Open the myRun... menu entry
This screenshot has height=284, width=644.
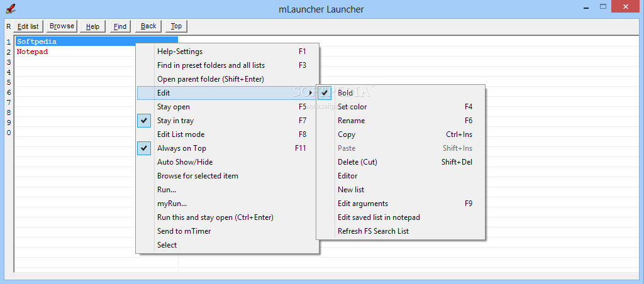coord(228,204)
